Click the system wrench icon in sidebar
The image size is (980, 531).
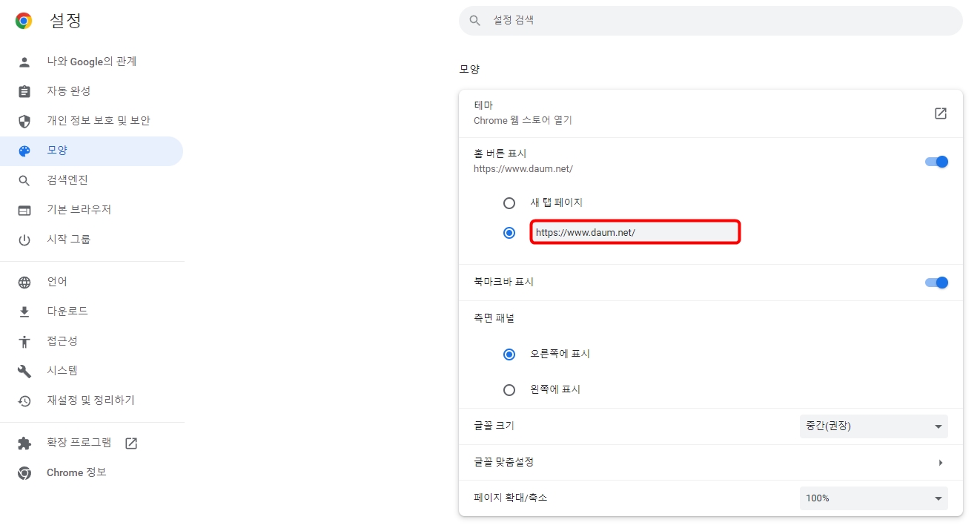24,370
